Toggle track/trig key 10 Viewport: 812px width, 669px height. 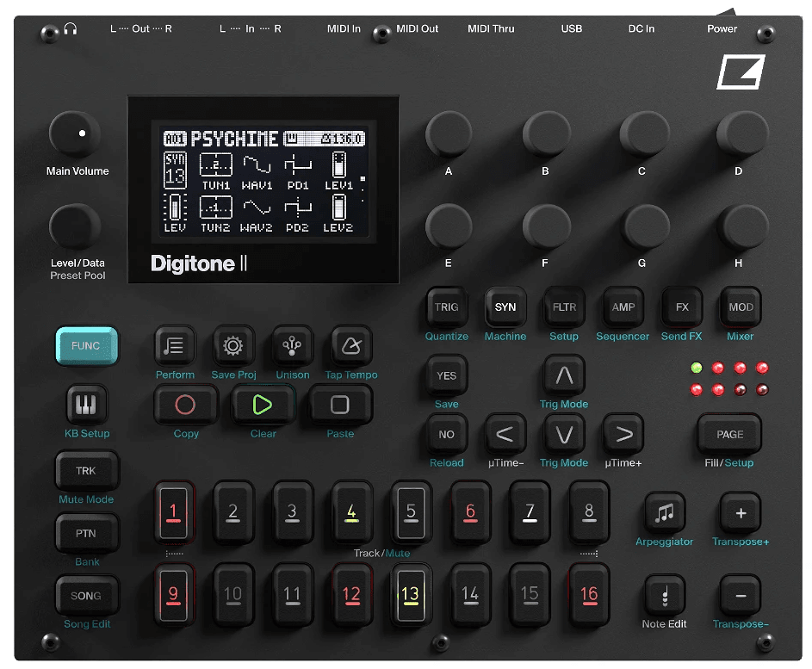233,594
